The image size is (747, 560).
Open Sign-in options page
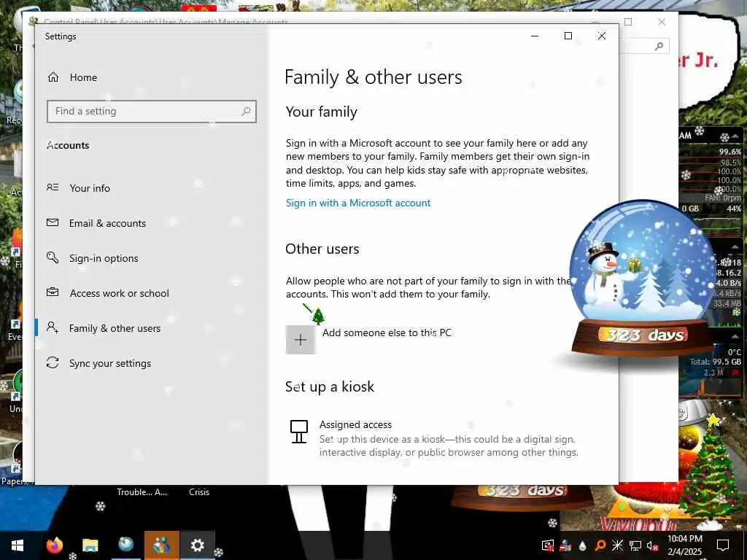coord(93,258)
